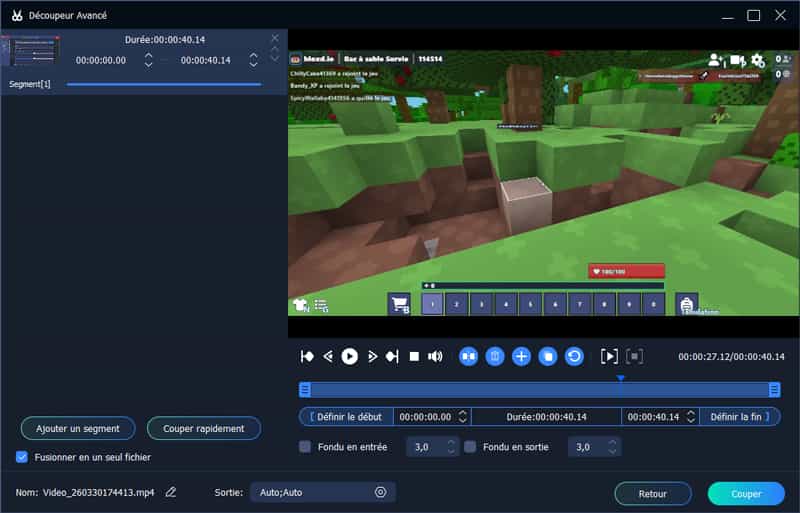Jump to the end of the clip
The width and height of the screenshot is (800, 513).
(x=392, y=356)
